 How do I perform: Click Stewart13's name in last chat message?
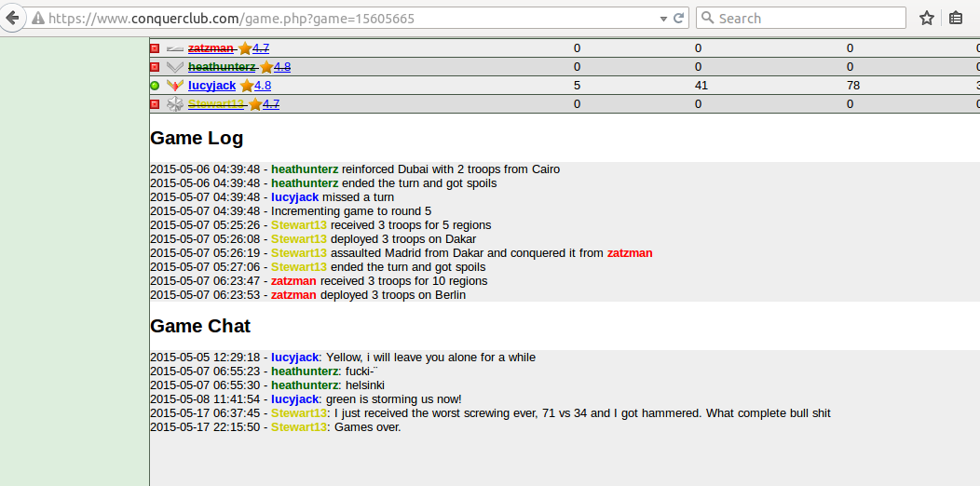298,427
